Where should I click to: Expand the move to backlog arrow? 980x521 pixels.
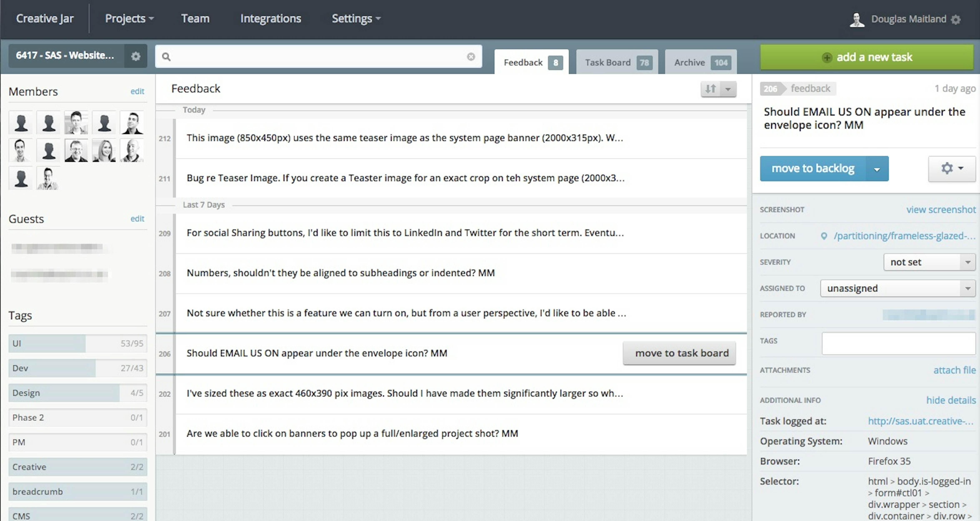tap(876, 169)
